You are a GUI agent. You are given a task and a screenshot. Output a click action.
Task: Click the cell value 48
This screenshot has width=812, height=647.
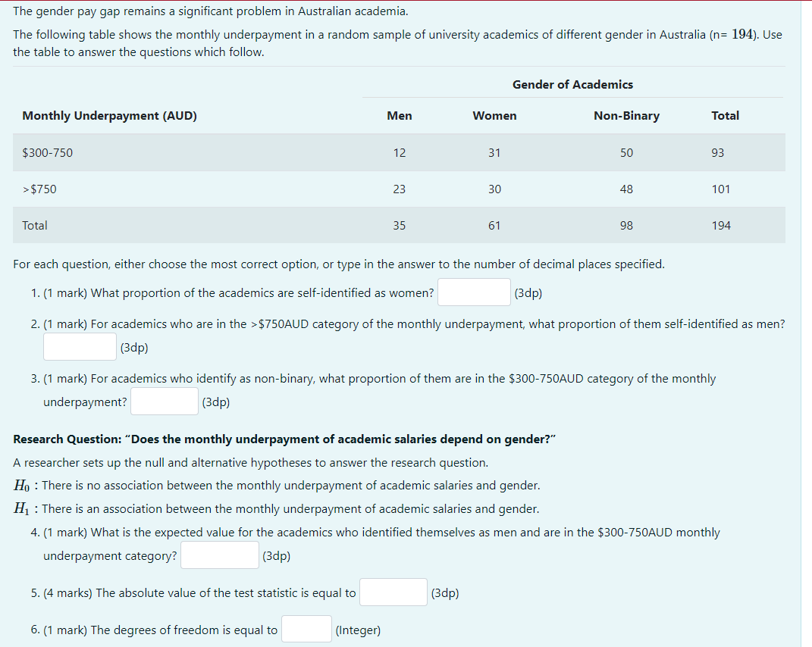pyautogui.click(x=626, y=189)
